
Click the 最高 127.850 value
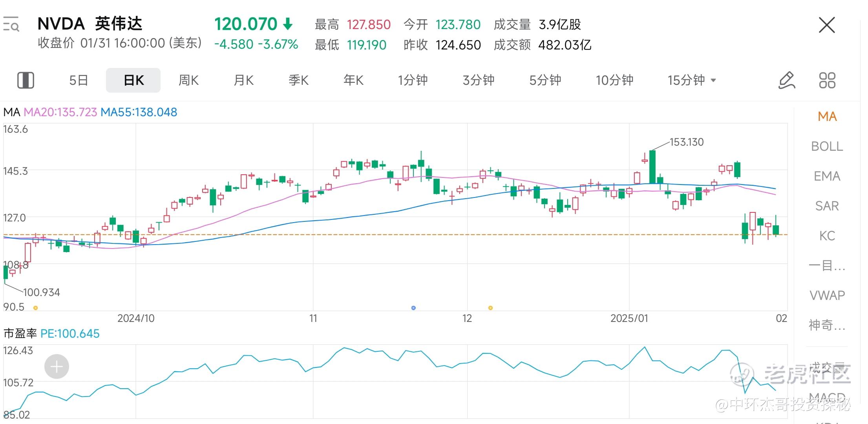point(369,25)
